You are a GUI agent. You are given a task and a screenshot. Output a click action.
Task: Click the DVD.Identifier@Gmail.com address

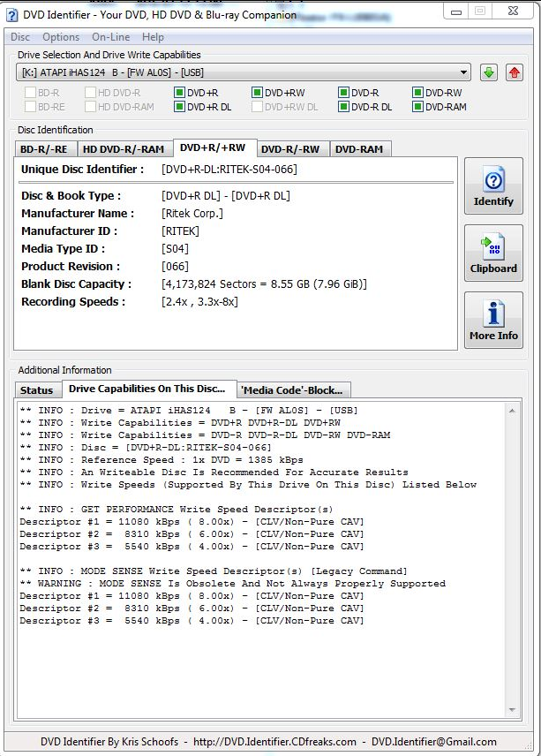(x=434, y=742)
